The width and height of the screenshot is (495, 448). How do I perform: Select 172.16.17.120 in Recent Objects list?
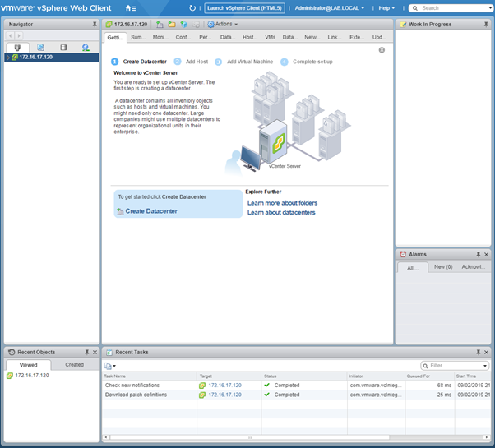tap(32, 376)
